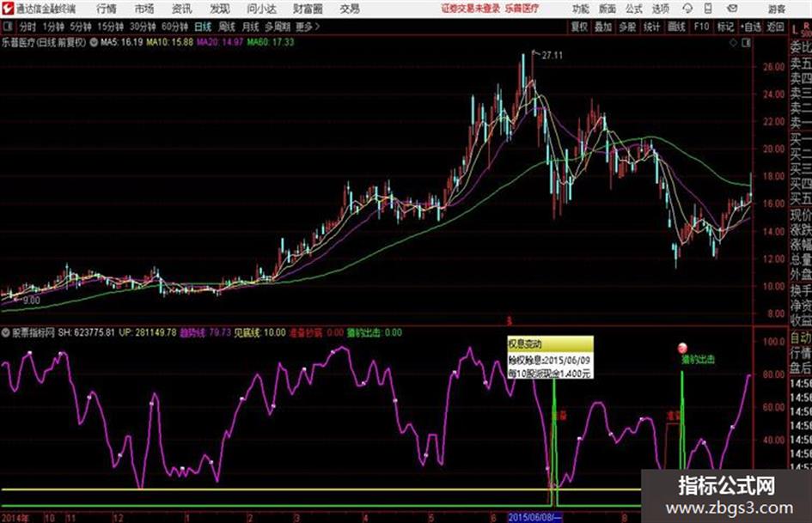Open the 问小达 menu
This screenshot has width=812, height=523.
click(x=261, y=9)
